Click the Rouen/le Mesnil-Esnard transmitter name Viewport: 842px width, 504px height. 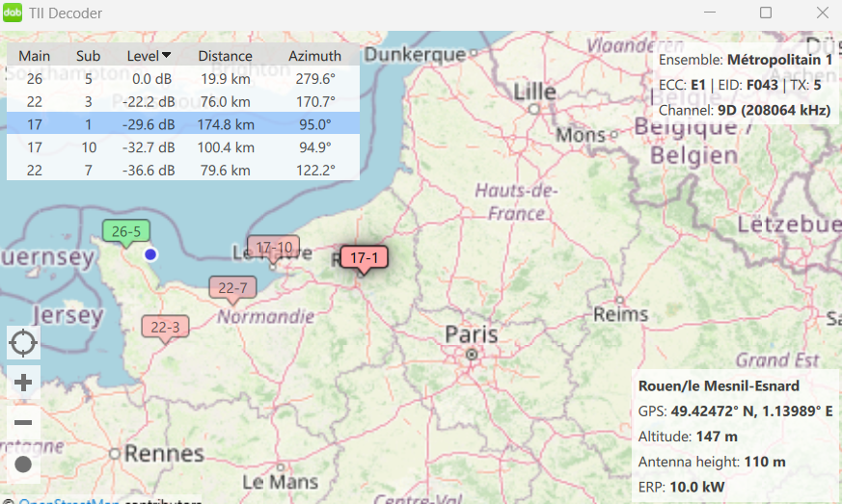pos(719,385)
